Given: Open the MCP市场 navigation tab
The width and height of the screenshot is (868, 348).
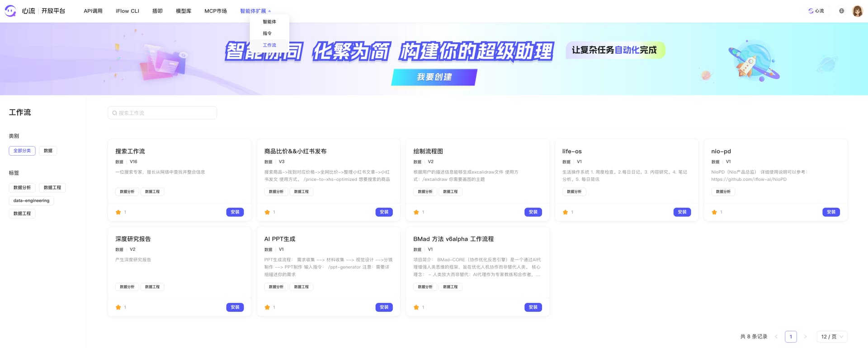Looking at the screenshot, I should click(x=216, y=11).
